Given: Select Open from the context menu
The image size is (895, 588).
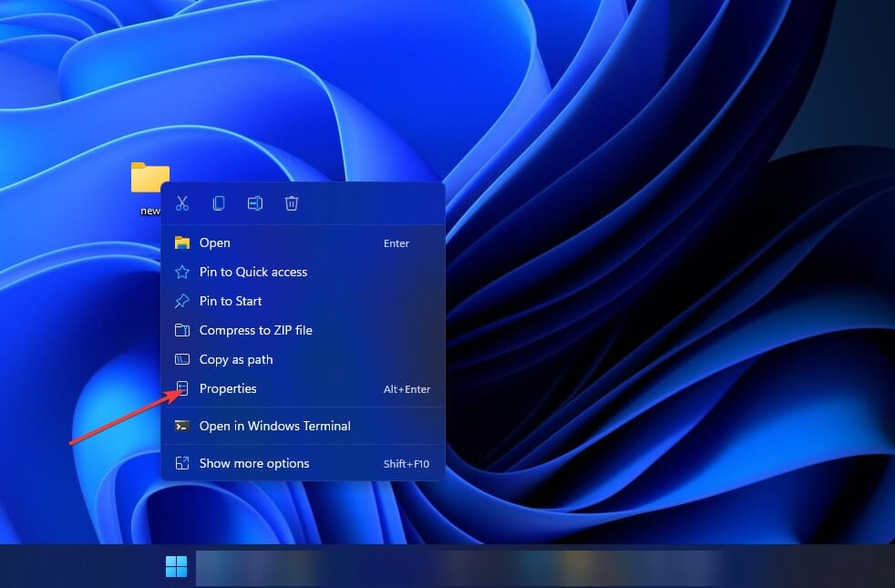Looking at the screenshot, I should coord(303,242).
